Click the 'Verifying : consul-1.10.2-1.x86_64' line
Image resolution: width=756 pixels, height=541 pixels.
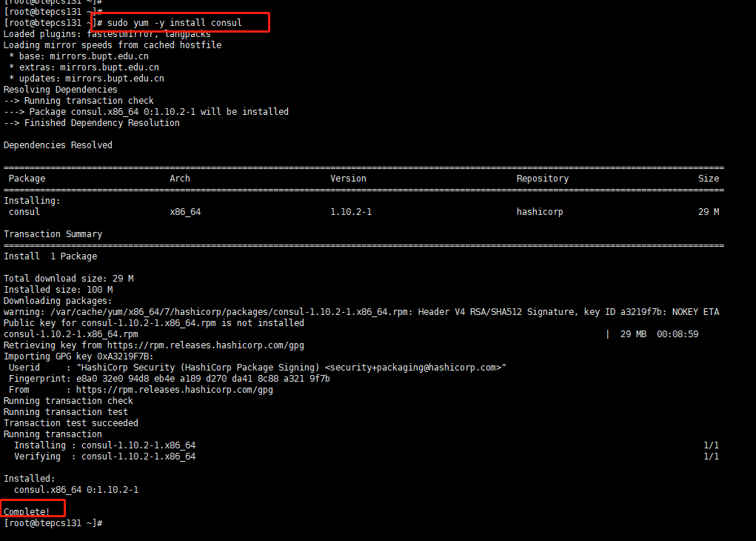(104, 456)
